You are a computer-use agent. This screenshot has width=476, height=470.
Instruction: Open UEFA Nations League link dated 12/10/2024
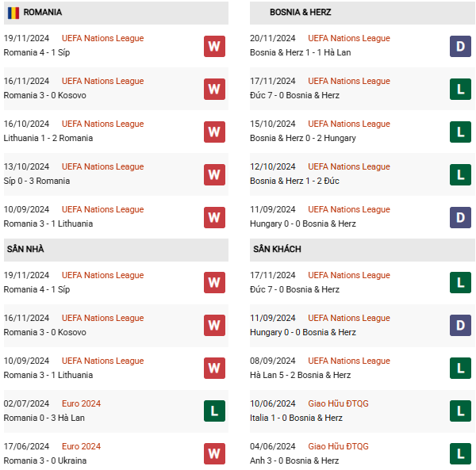click(x=349, y=166)
